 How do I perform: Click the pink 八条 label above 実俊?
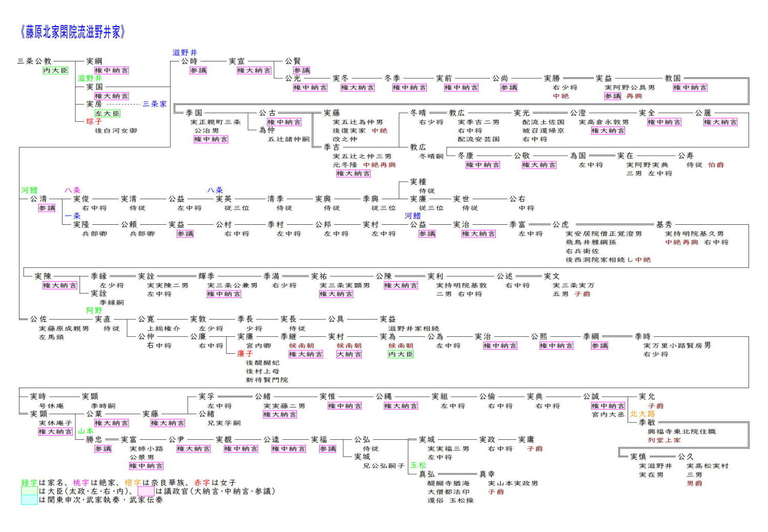tap(72, 190)
